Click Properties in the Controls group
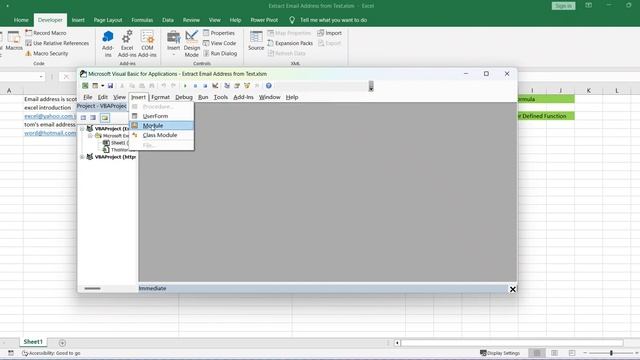This screenshot has width=640, height=360. coord(219,33)
